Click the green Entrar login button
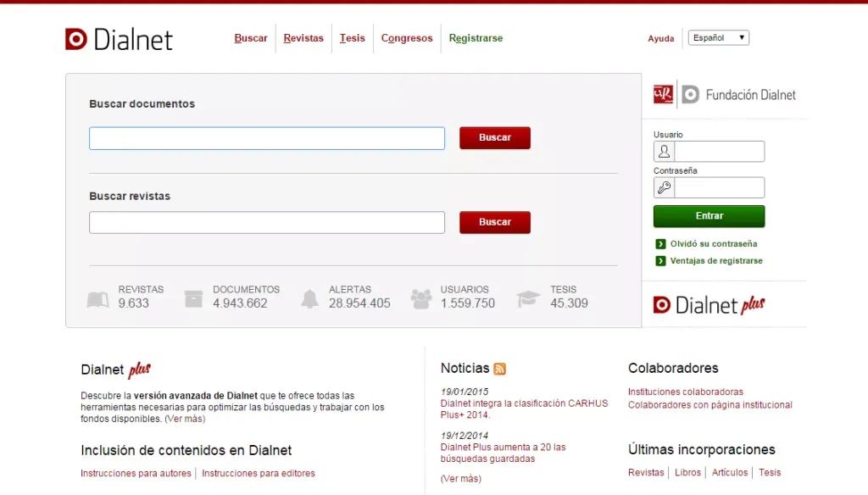 coord(709,216)
